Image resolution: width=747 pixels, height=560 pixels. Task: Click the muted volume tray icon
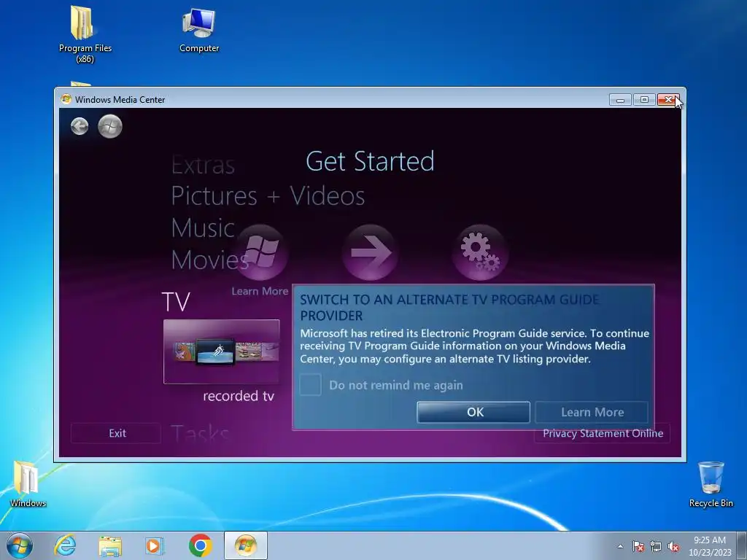click(673, 546)
